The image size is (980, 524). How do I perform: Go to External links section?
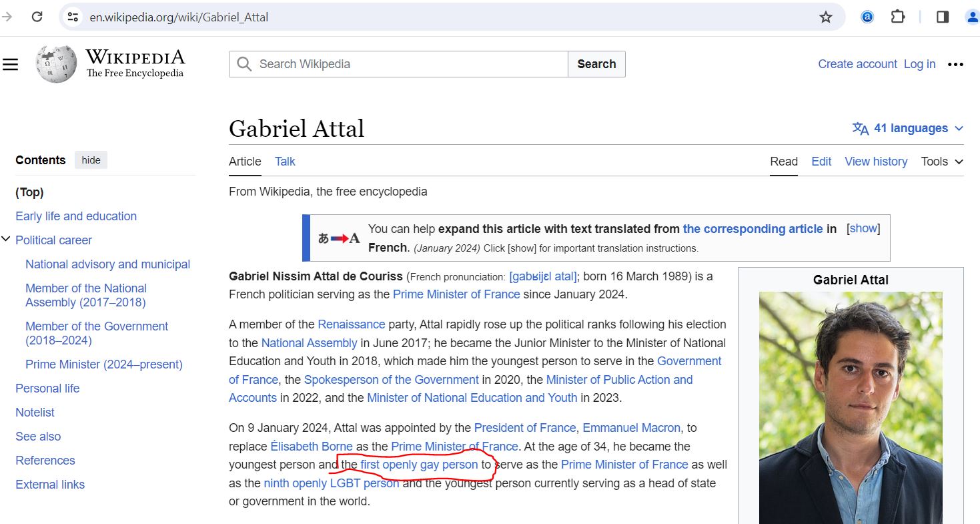[x=50, y=485]
